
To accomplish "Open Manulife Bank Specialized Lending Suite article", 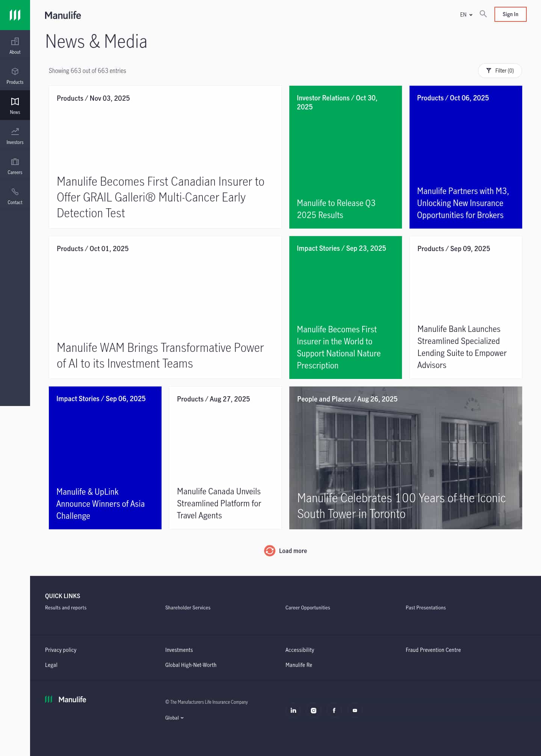I will (x=466, y=308).
